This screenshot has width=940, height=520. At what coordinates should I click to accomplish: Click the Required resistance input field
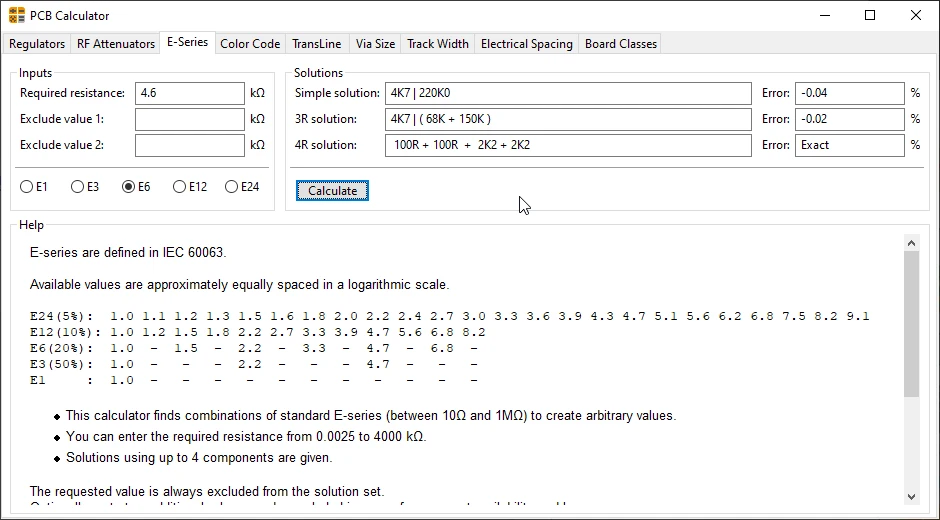click(x=189, y=93)
